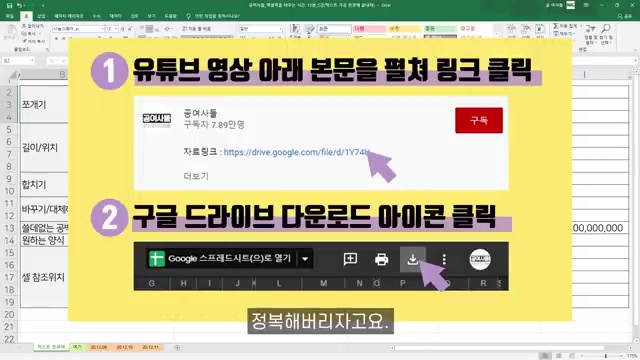Screen dimensions: 640x360
Task: Expand the cell styles gallery
Action: [497, 34]
